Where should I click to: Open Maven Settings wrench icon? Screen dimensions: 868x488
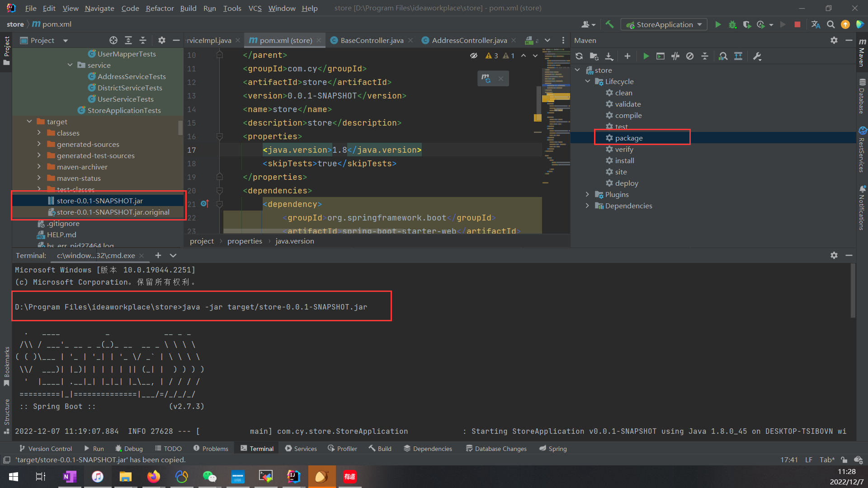pyautogui.click(x=757, y=56)
